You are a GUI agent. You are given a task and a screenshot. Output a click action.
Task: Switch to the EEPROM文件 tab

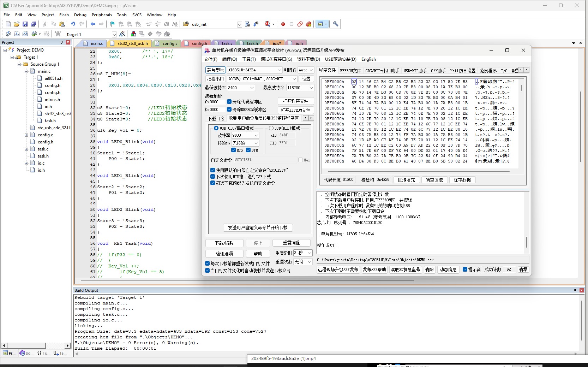point(350,71)
